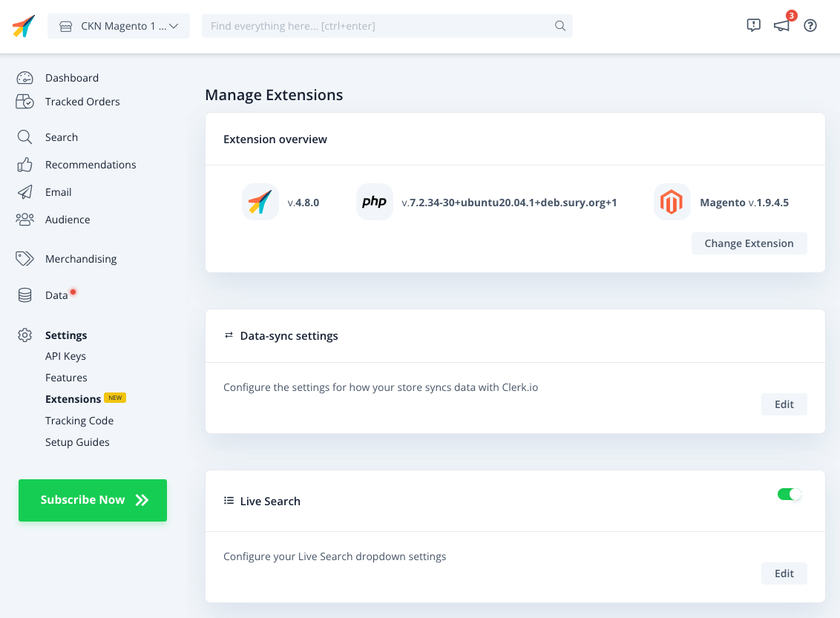Click the Merchandising tag icon

(x=24, y=259)
